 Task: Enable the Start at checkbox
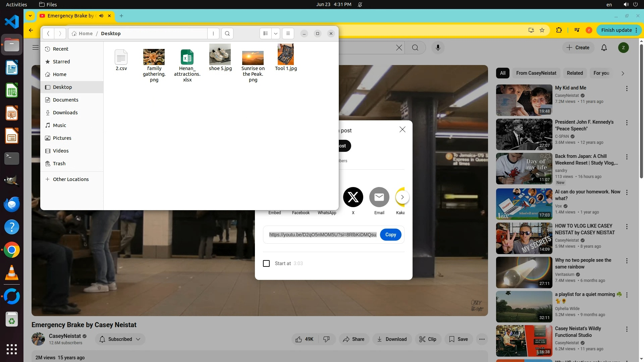click(266, 263)
